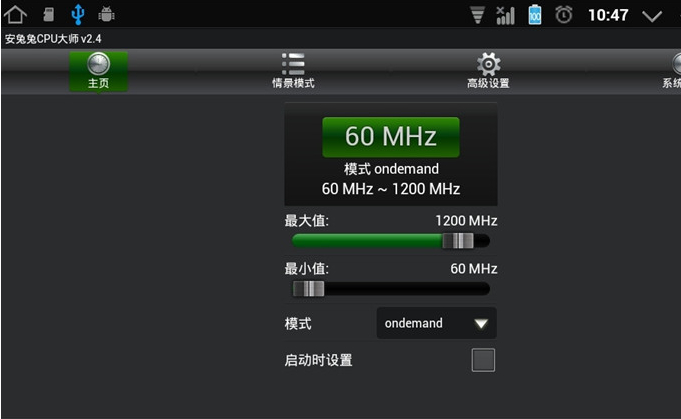Open the ondemand mode dropdown
Viewport: 681px width, 419px height.
pos(436,323)
